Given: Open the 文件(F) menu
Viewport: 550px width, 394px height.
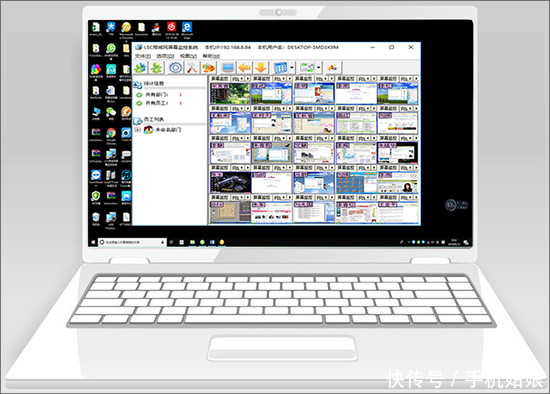Looking at the screenshot, I should click(x=143, y=56).
